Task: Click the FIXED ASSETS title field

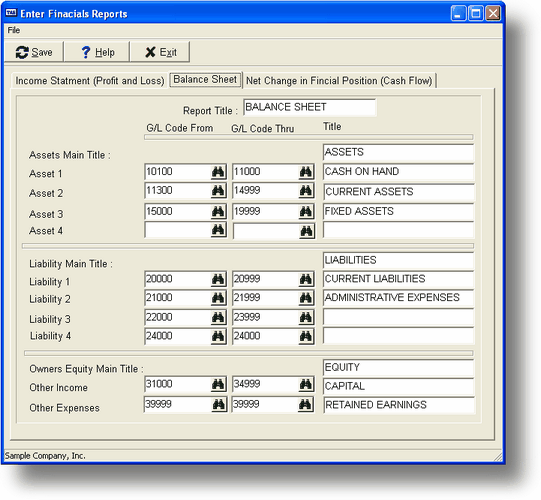Action: pos(399,212)
